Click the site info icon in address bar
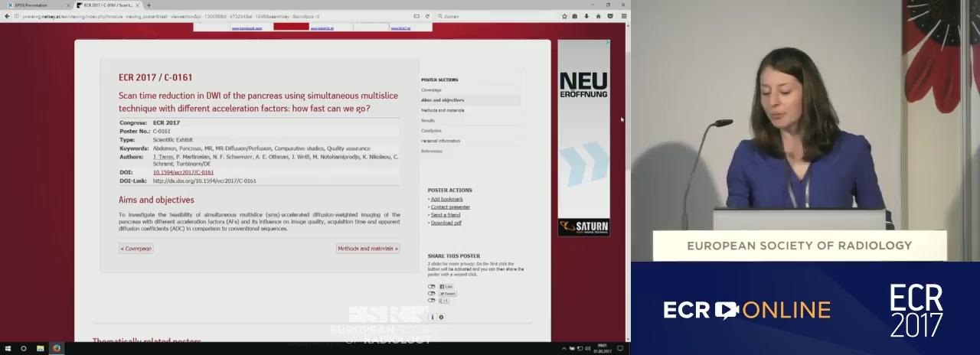This screenshot has width=980, height=355. pos(17,15)
